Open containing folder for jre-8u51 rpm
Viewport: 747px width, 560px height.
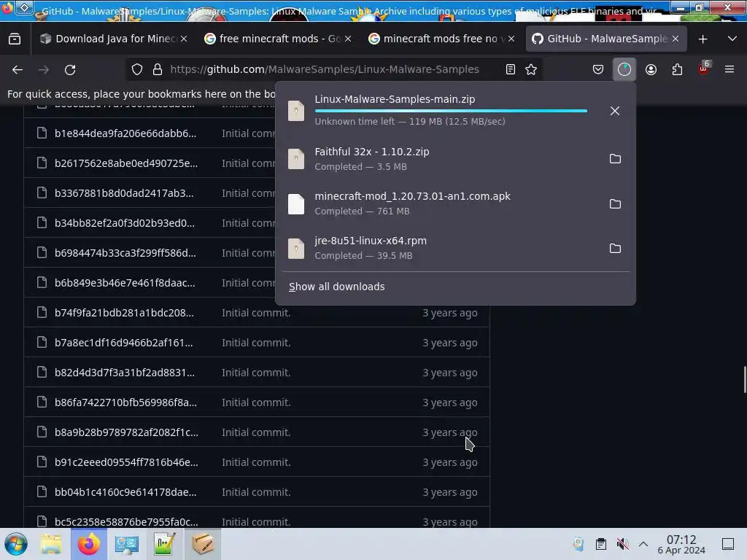(x=615, y=248)
